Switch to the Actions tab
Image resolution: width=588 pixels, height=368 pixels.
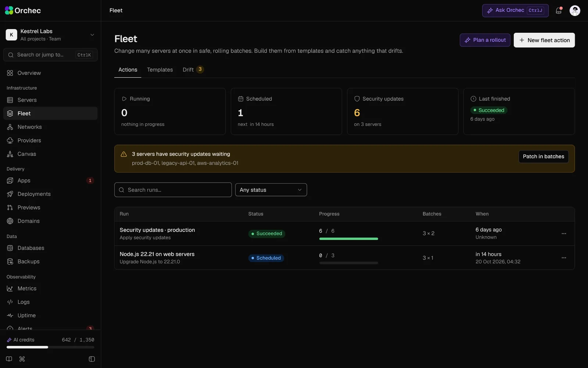point(128,70)
